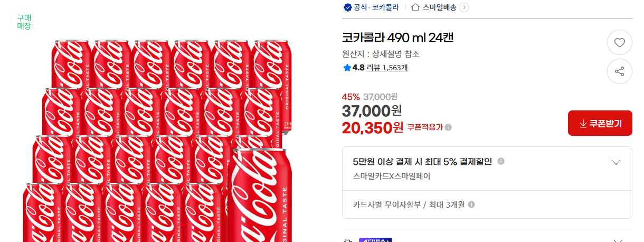Screen dimensions: 644x242
Task: Click the 코카콜라 490 ml 24캔 title
Action: pyautogui.click(x=397, y=38)
